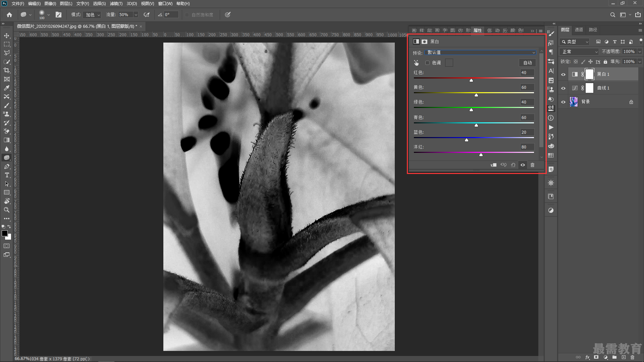This screenshot has width=644, height=362.
Task: View previous state of adjustment
Action: coord(503,165)
